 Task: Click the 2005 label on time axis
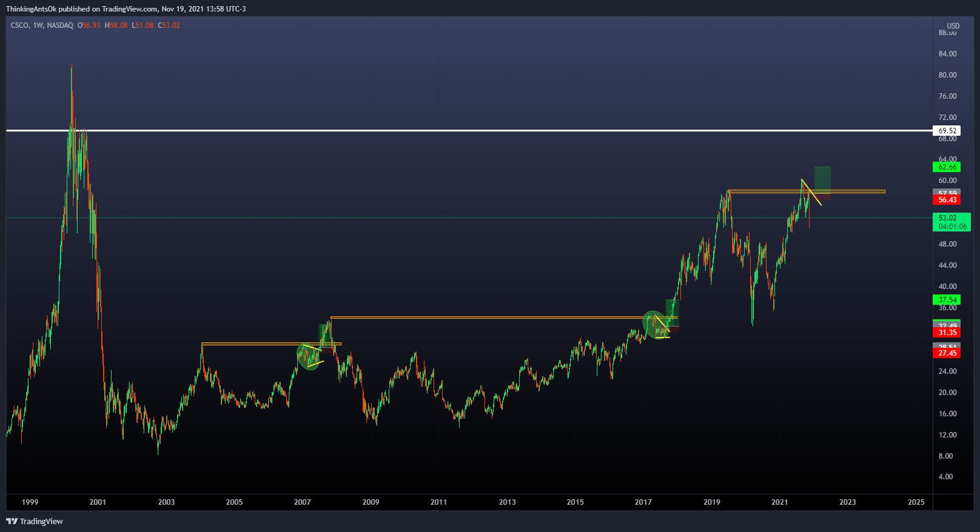point(234,502)
